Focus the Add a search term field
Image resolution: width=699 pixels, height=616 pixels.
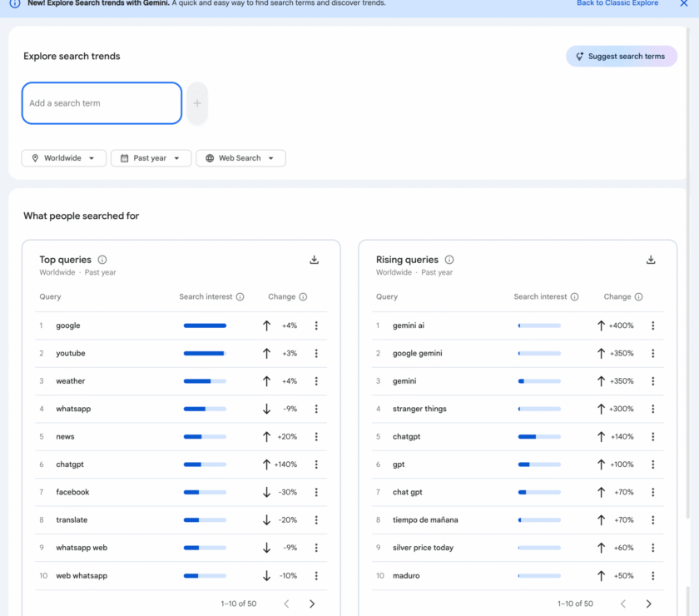coord(102,103)
